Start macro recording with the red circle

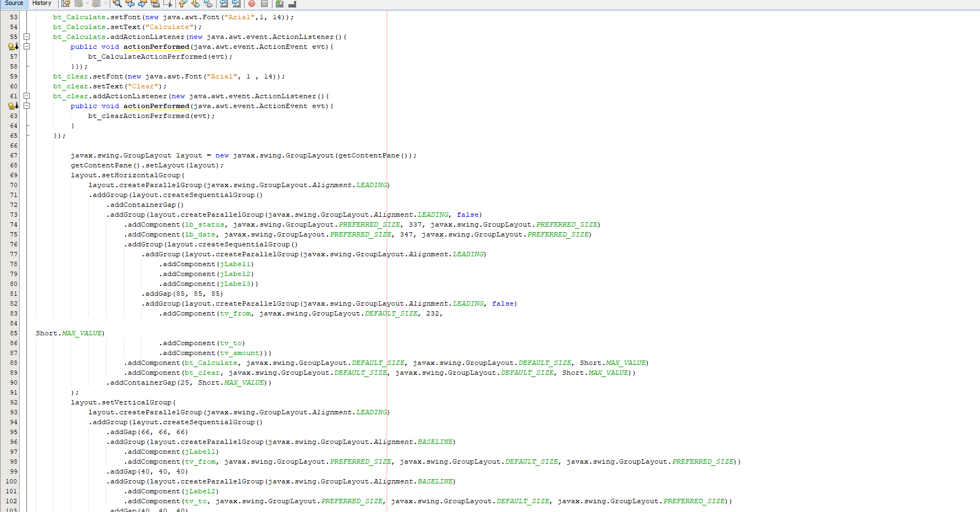(252, 4)
